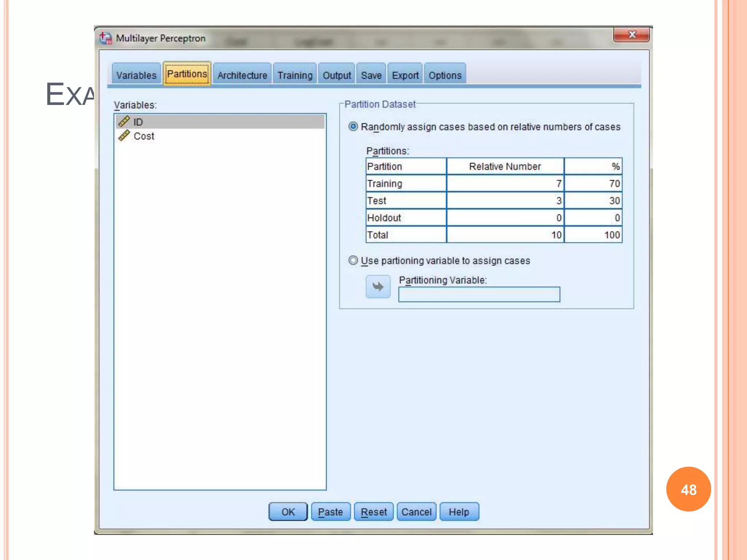Open Help for this dialog
747x560 pixels.
459,512
